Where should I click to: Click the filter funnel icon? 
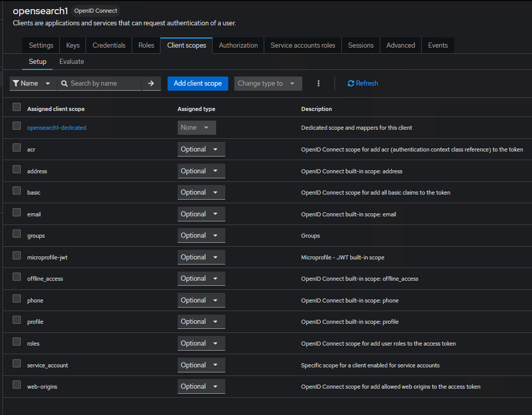16,83
